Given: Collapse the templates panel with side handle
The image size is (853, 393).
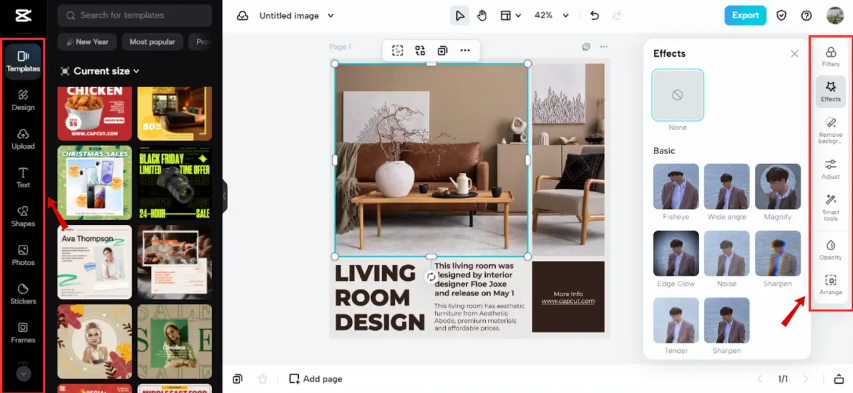Looking at the screenshot, I should (224, 196).
